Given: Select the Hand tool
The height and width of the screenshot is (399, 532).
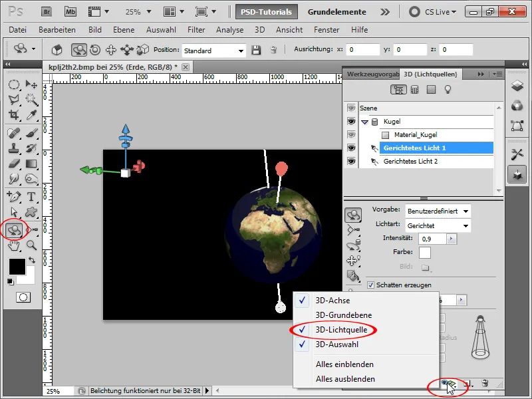Looking at the screenshot, I should pyautogui.click(x=13, y=245).
